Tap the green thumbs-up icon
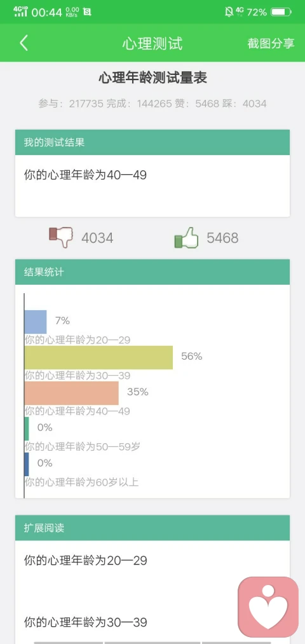305x644 pixels. coord(186,237)
